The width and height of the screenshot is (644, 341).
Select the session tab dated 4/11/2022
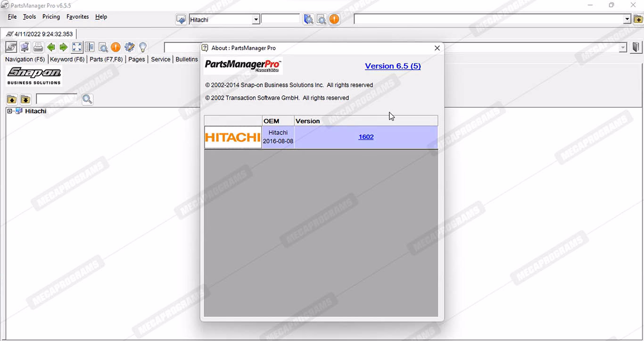pos(40,34)
